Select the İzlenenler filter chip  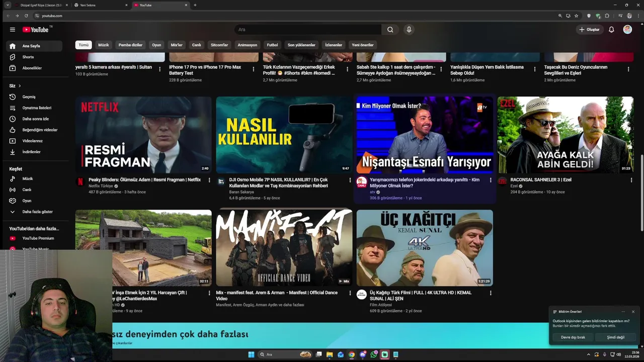tap(334, 45)
